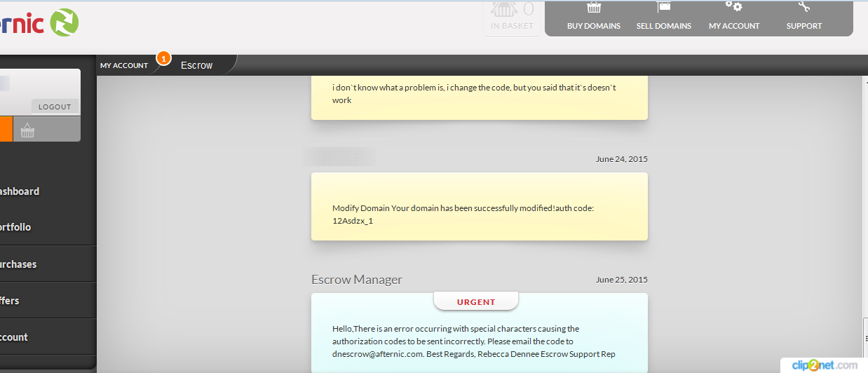Click the My Account breadcrumb
The height and width of the screenshot is (373, 868).
pyautogui.click(x=124, y=65)
